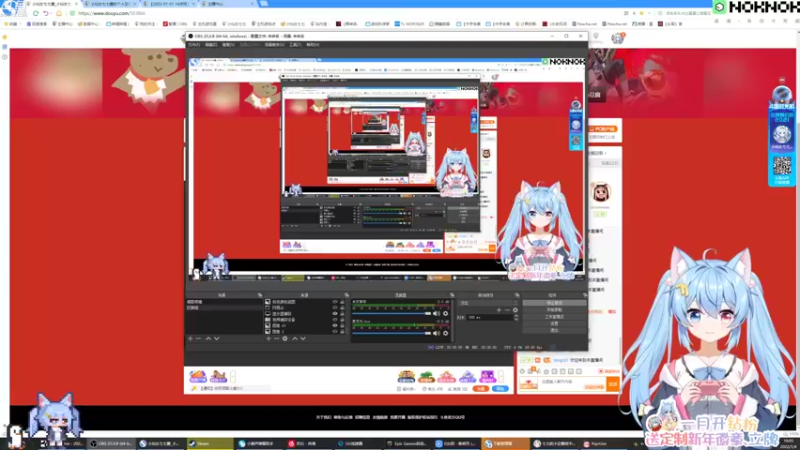Click blue button under gift bar
The image size is (800, 450).
tap(501, 389)
